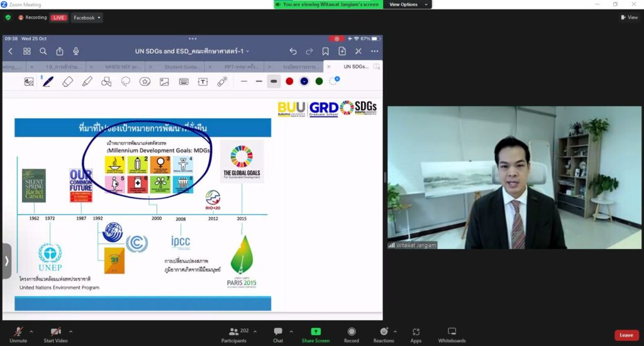Click the View button at top right
This screenshot has height=346, width=644.
pyautogui.click(x=630, y=18)
